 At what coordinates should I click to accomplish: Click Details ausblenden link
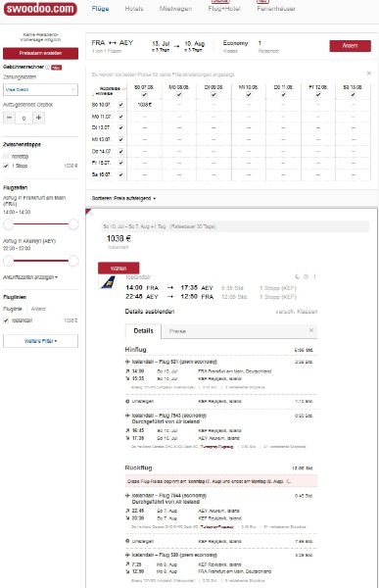[x=150, y=312]
